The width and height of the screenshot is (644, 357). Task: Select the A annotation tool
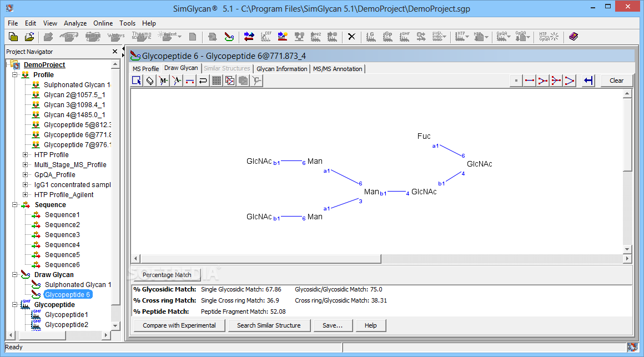177,81
